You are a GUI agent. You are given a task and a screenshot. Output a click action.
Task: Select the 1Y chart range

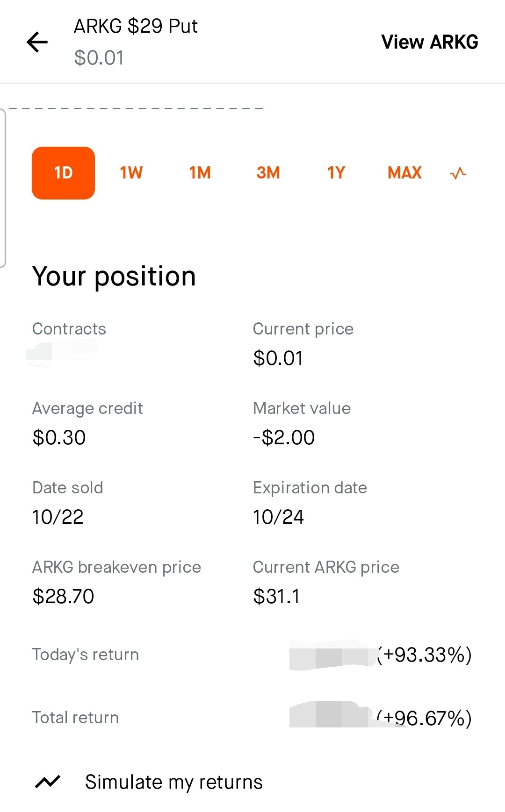(x=336, y=173)
